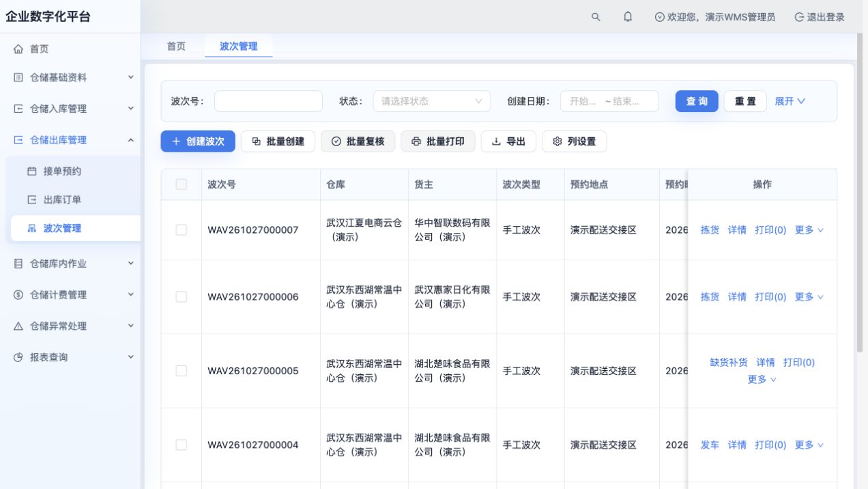Viewport: 868px width, 489px height.
Task: Click the 批量复核 button
Action: [358, 141]
